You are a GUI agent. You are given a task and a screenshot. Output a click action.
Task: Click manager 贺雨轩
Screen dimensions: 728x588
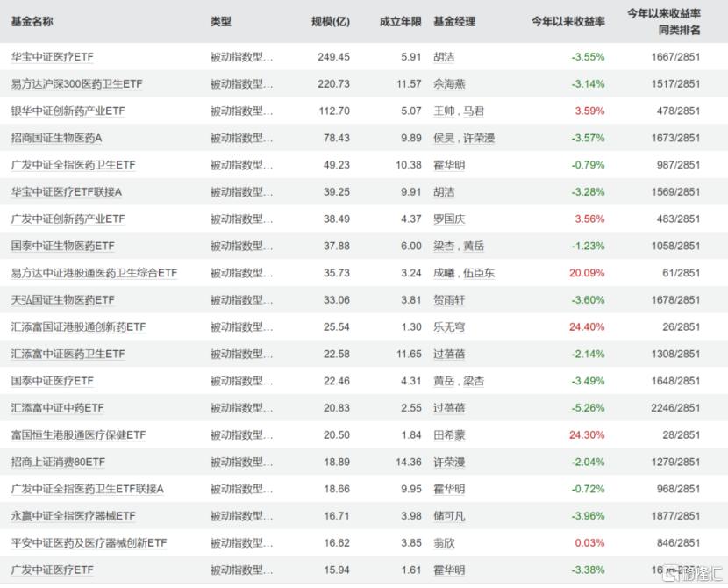click(x=449, y=300)
